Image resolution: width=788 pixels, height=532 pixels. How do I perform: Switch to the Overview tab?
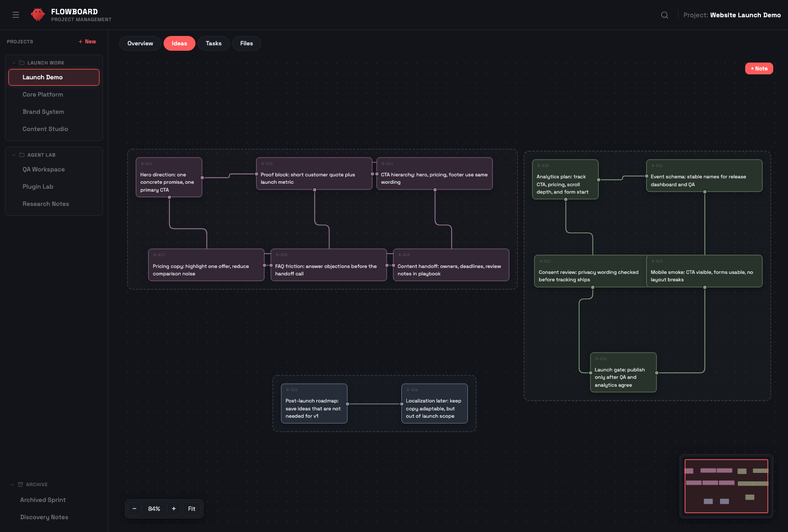tap(140, 43)
